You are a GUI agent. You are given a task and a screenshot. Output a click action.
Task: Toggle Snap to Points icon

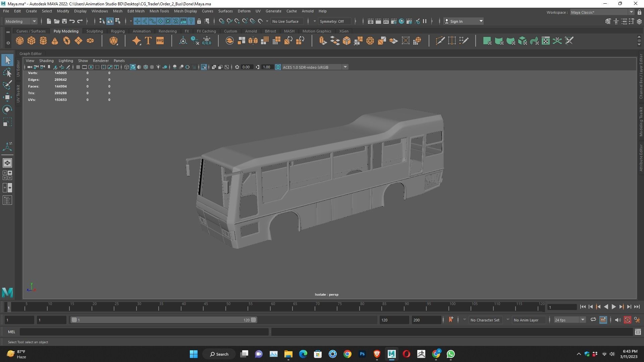(237, 21)
